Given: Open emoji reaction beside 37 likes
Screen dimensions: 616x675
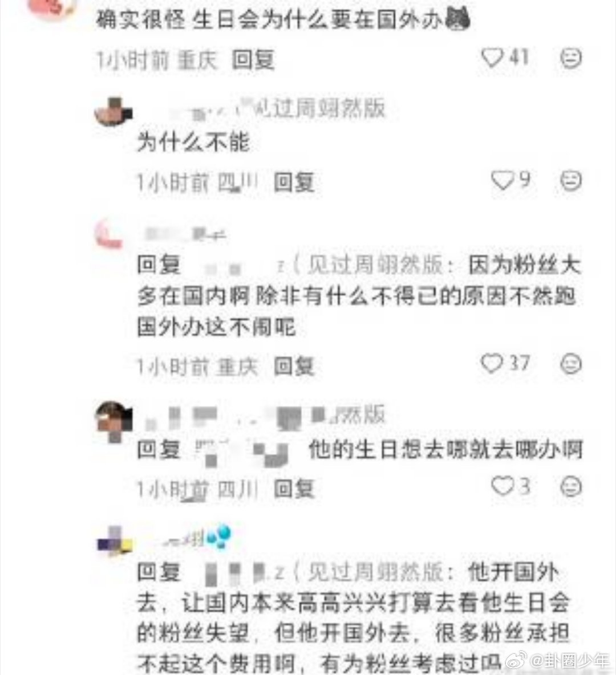Looking at the screenshot, I should (x=571, y=364).
